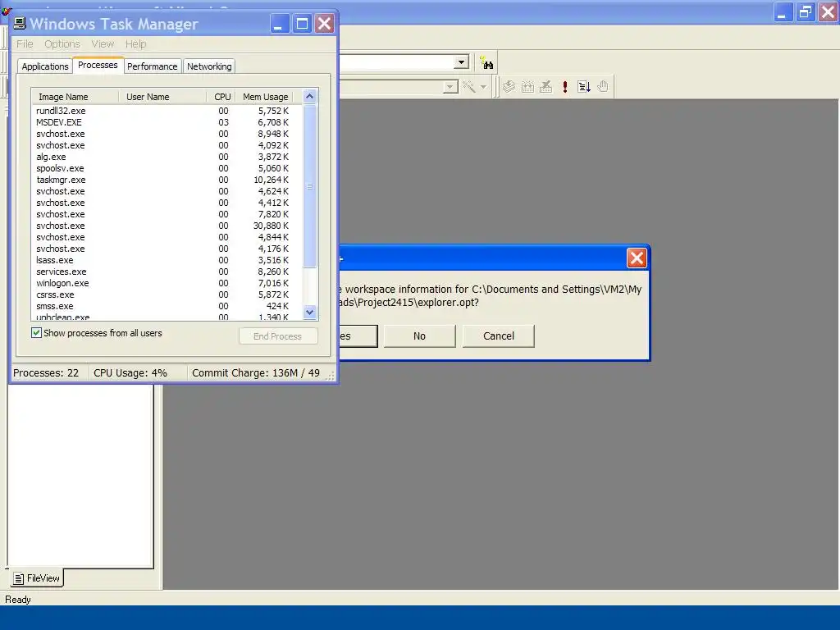Click the process list scroll down arrow
This screenshot has height=630, width=840.
[309, 312]
